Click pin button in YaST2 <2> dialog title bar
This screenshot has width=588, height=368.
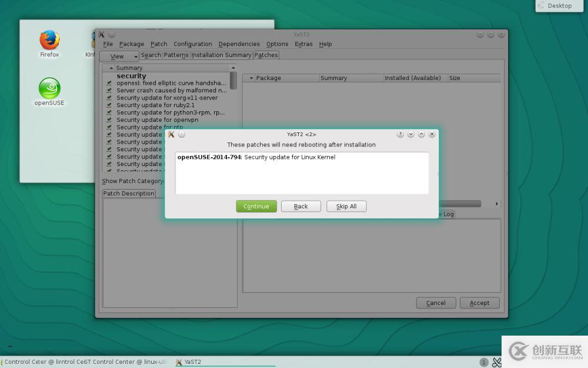coord(182,134)
